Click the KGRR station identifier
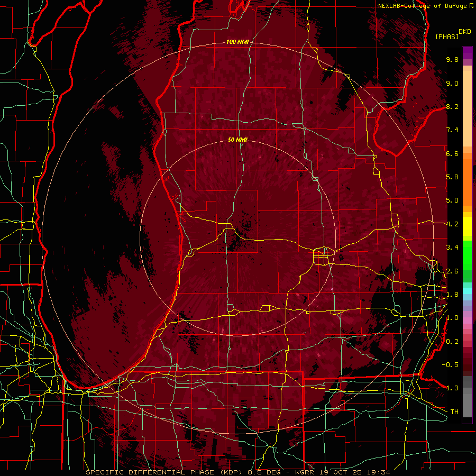 point(305,472)
